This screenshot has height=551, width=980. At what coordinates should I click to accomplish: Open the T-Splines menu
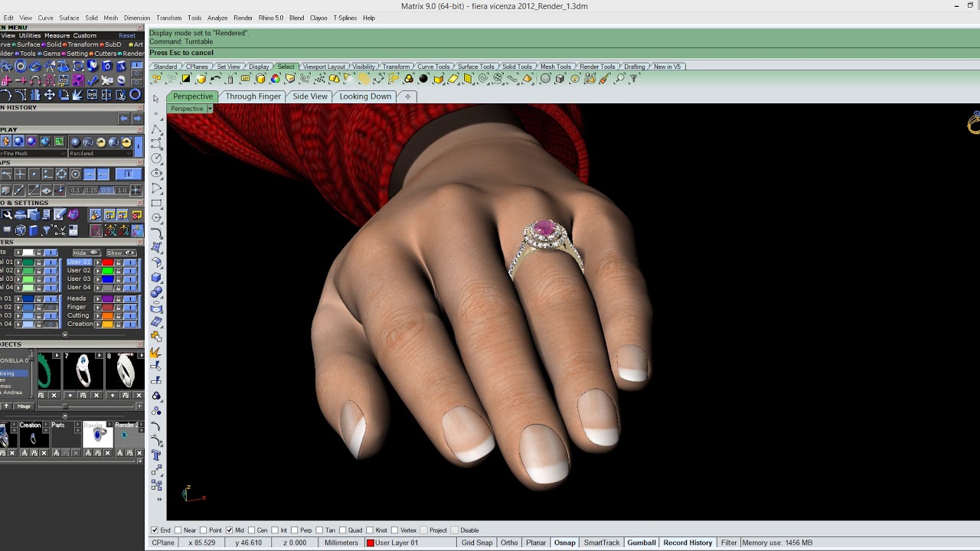(345, 18)
